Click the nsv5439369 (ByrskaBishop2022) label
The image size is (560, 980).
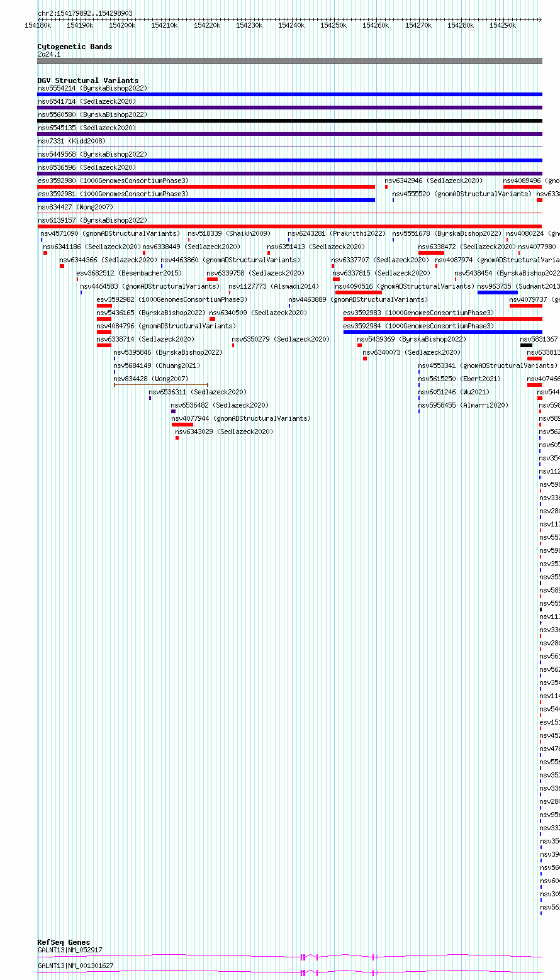click(412, 340)
